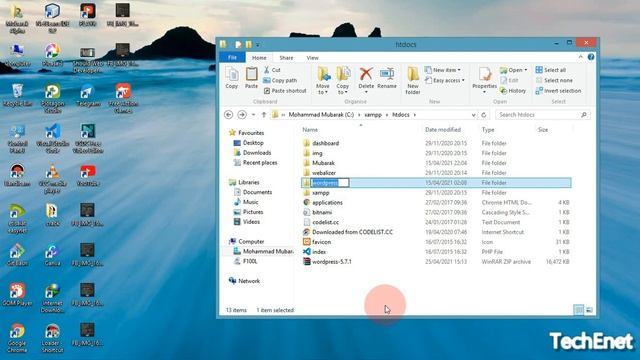Screen dimensions: 640x360
Task: Click Invert selection in the ribbon
Action: pos(558,91)
